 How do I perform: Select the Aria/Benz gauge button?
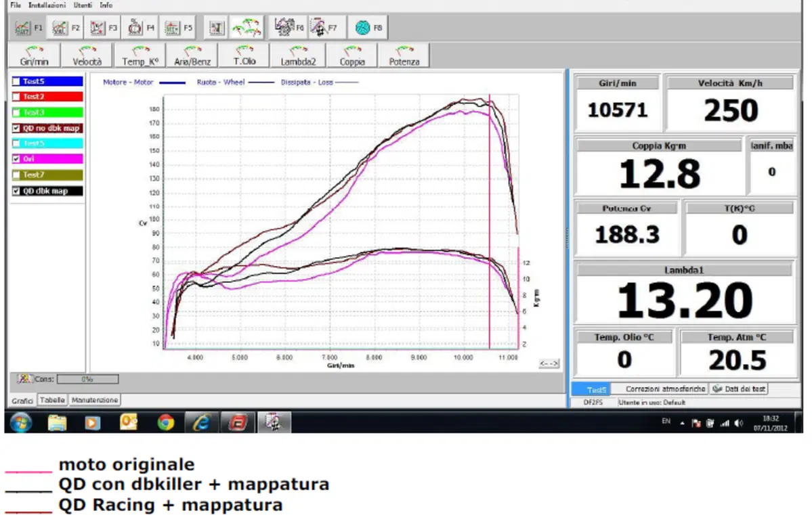pyautogui.click(x=192, y=56)
